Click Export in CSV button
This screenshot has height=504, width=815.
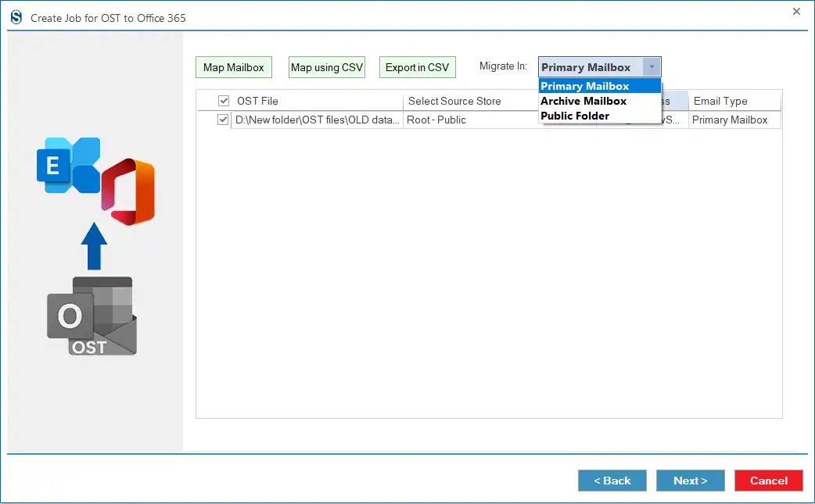pos(418,67)
